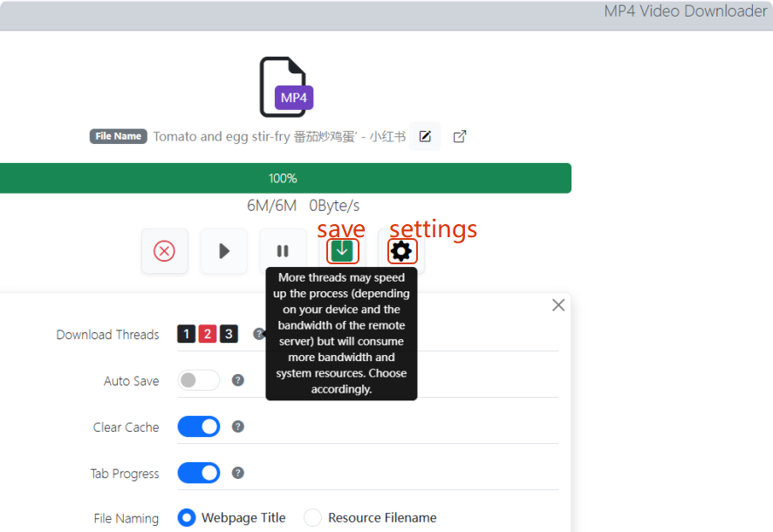
Task: Enable the Auto Save toggle
Action: [199, 380]
